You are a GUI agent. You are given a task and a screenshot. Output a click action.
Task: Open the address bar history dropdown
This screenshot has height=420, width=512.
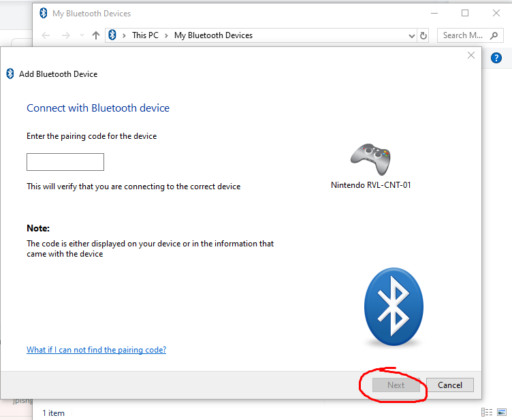click(x=412, y=35)
